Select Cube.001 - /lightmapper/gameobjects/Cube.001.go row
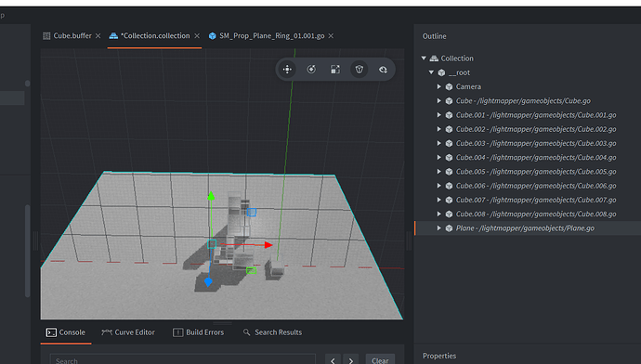The width and height of the screenshot is (641, 364). (528, 115)
